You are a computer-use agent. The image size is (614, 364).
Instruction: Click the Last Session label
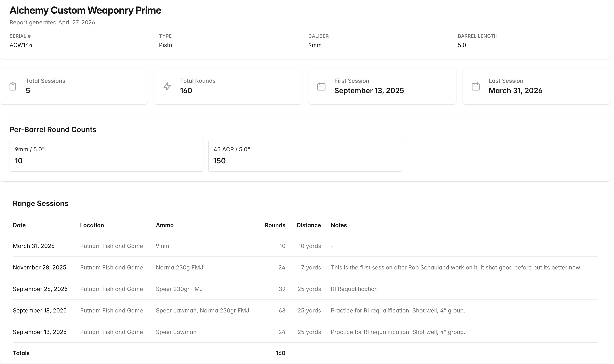pyautogui.click(x=506, y=81)
